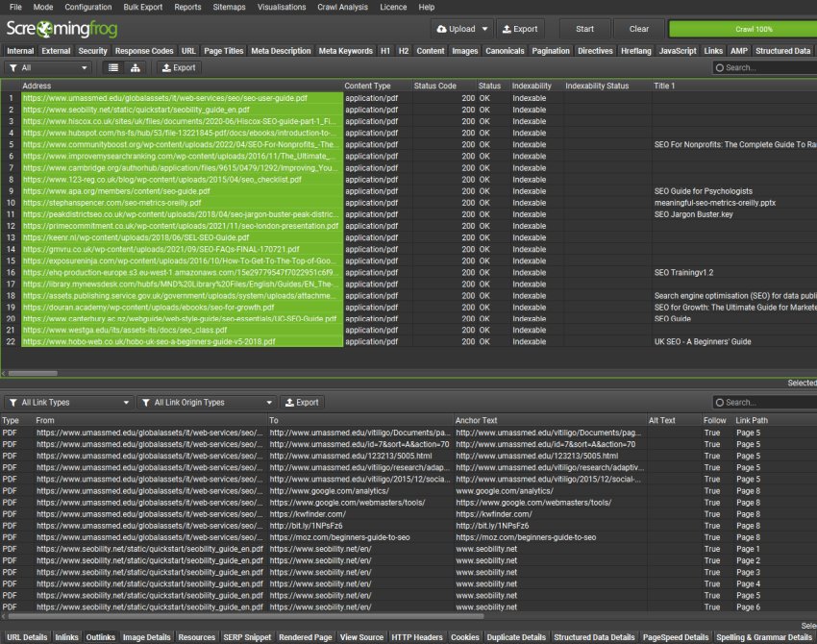Click the funnel icon on All Link Types filter
The width and height of the screenshot is (817, 644).
click(x=12, y=402)
